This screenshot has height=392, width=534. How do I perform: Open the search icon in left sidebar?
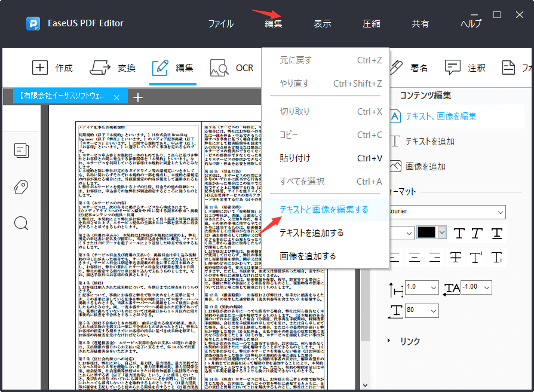tap(21, 223)
